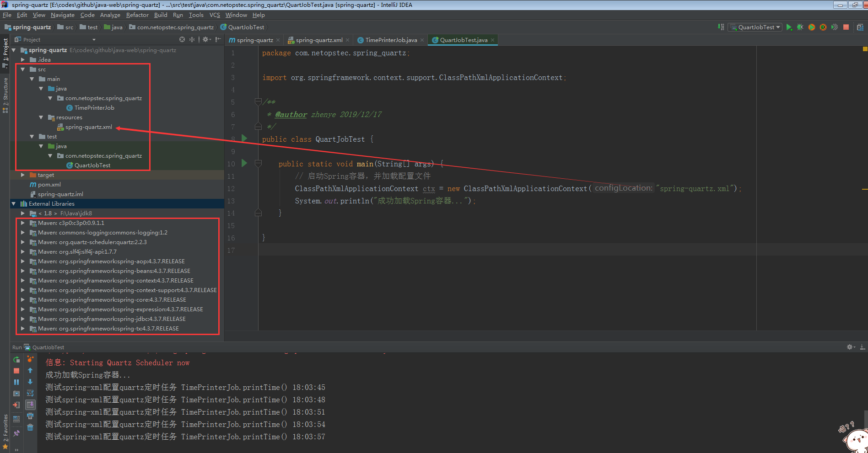This screenshot has width=868, height=453.
Task: Hide the Run tool window
Action: point(863,347)
